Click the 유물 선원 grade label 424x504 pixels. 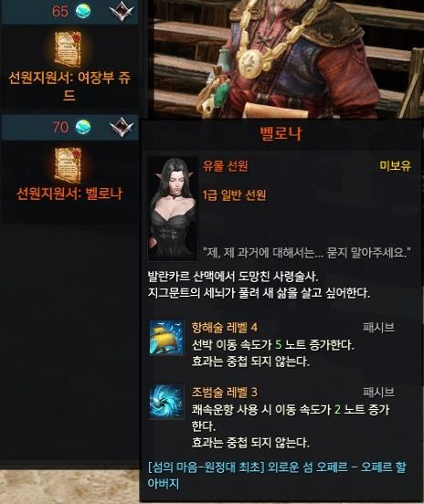tap(226, 166)
